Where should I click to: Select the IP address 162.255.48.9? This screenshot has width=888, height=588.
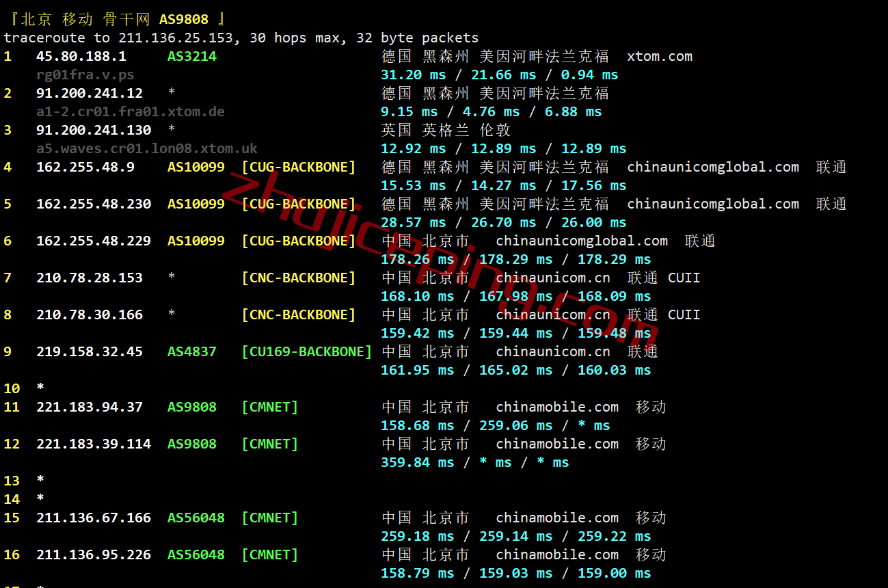(85, 167)
